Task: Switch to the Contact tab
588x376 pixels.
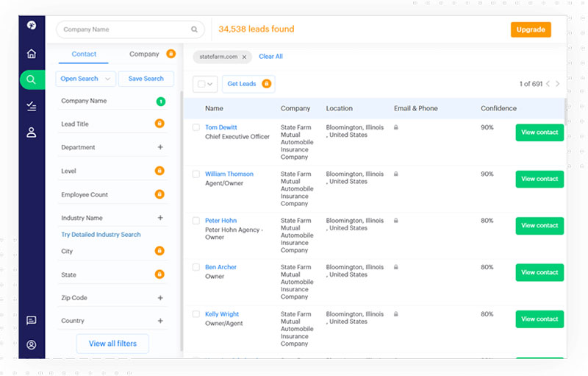Action: point(84,54)
